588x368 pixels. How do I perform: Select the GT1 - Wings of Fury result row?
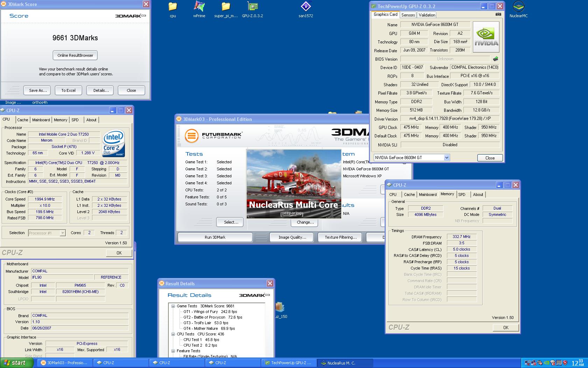[210, 312]
